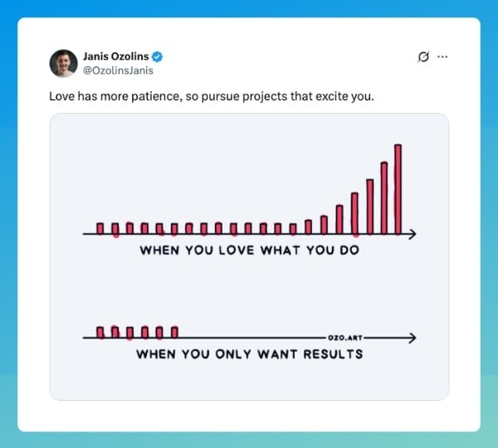This screenshot has height=448, width=498.
Task: Click the first red bar in the top chart
Action: [100, 228]
